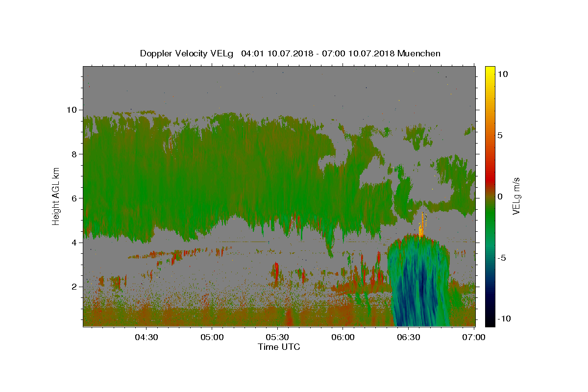Click the height tick label '6'
Image resolution: width=588 pixels, height=392 pixels.
point(74,198)
